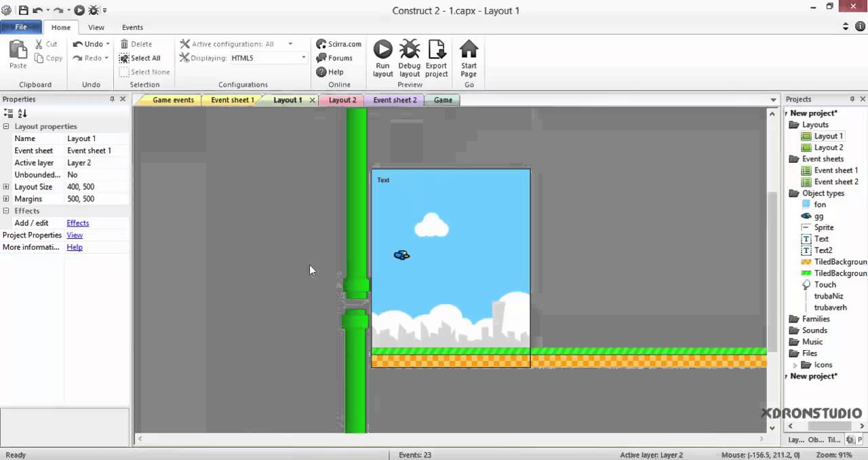Click the Undo arrow icon

pos(77,44)
